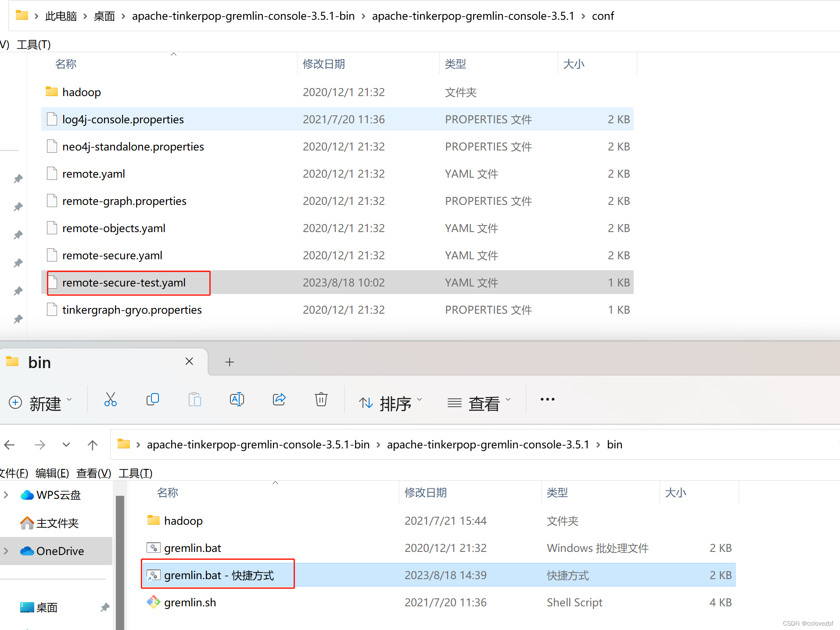The image size is (840, 630).
Task: Expand the WPS云盘 sidebar chevron
Action: 6,494
